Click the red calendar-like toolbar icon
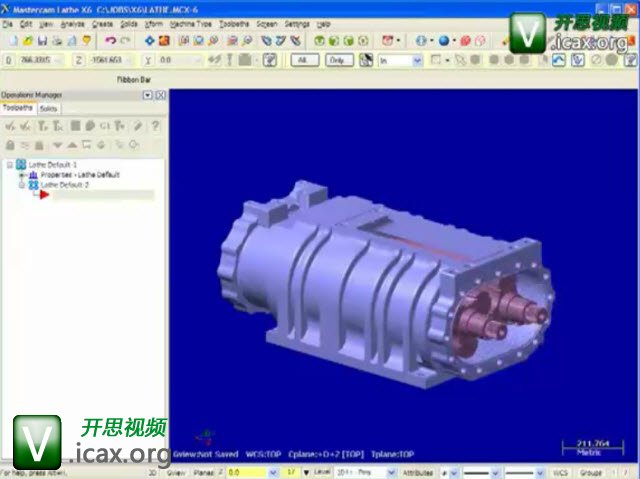The height and width of the screenshot is (479, 640). (387, 40)
